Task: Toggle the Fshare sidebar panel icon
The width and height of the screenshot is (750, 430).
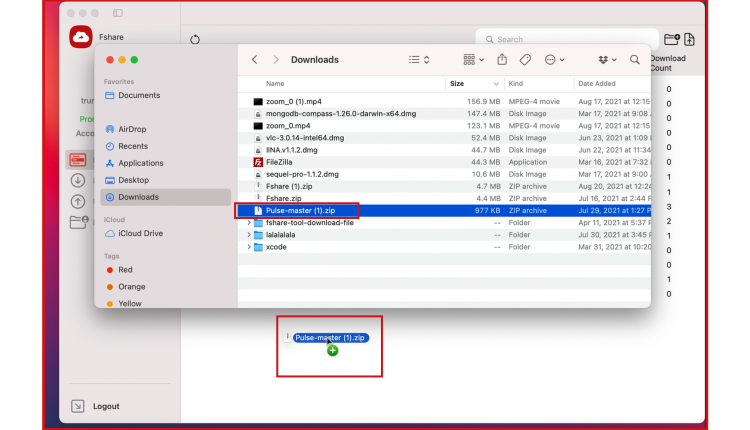Action: pyautogui.click(x=118, y=13)
